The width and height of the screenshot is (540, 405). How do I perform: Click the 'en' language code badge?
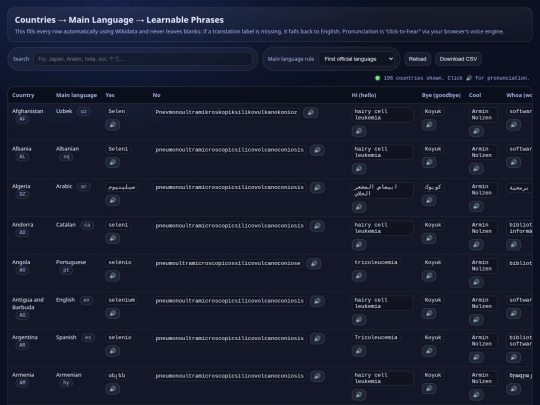pos(86,300)
